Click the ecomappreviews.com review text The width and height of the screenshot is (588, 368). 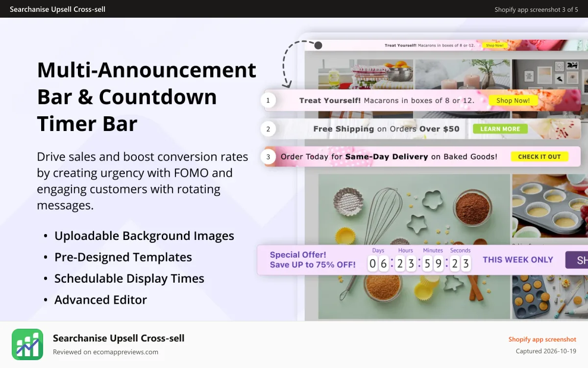click(105, 352)
